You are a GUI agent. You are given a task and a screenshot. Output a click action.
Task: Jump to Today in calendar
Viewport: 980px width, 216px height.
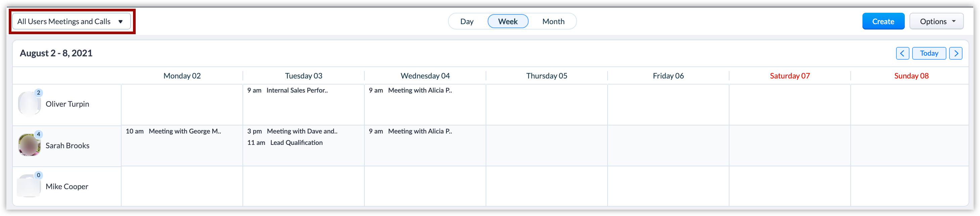(929, 54)
